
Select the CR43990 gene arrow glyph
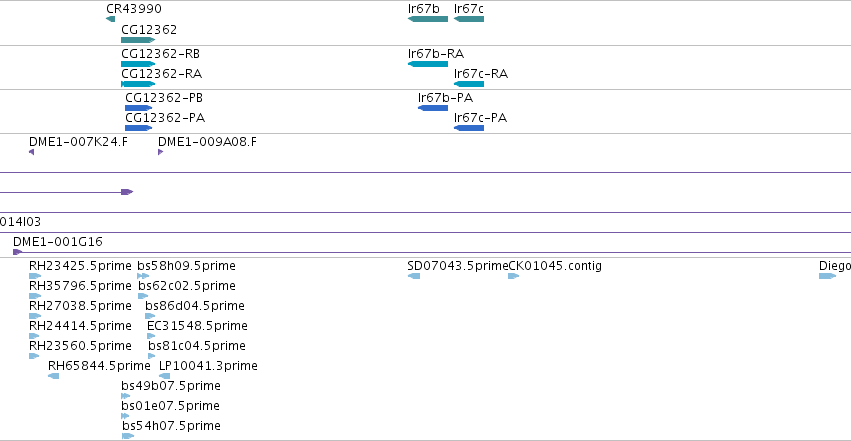pos(111,19)
